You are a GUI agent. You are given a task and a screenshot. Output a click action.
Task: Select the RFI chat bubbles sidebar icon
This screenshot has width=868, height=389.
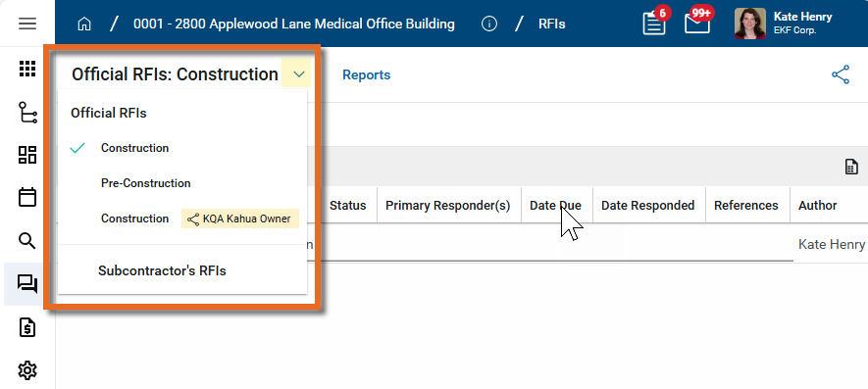click(27, 284)
